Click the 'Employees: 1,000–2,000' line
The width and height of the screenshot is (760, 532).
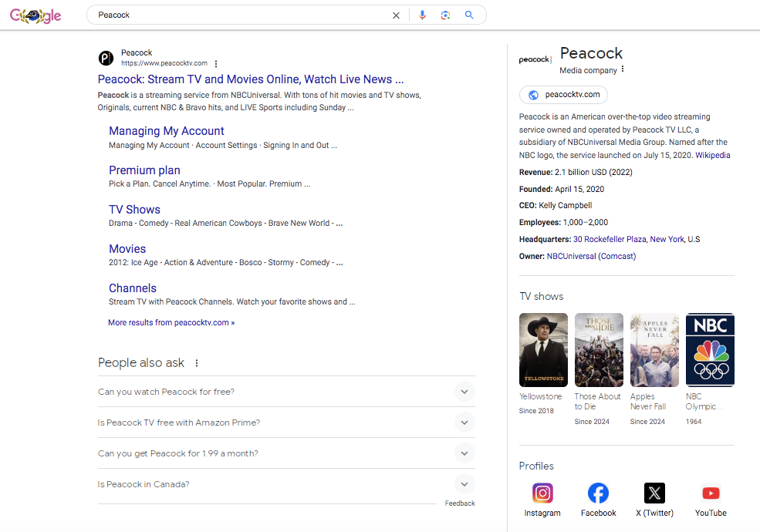point(563,222)
